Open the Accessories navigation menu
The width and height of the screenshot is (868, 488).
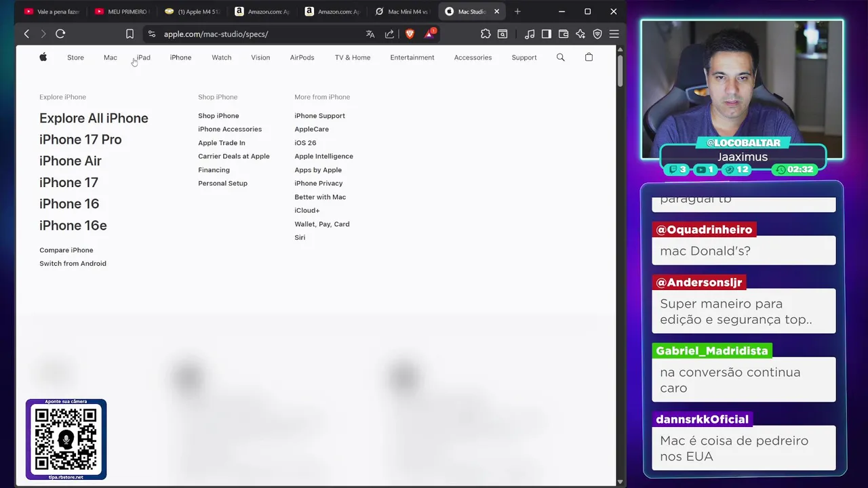(x=473, y=58)
